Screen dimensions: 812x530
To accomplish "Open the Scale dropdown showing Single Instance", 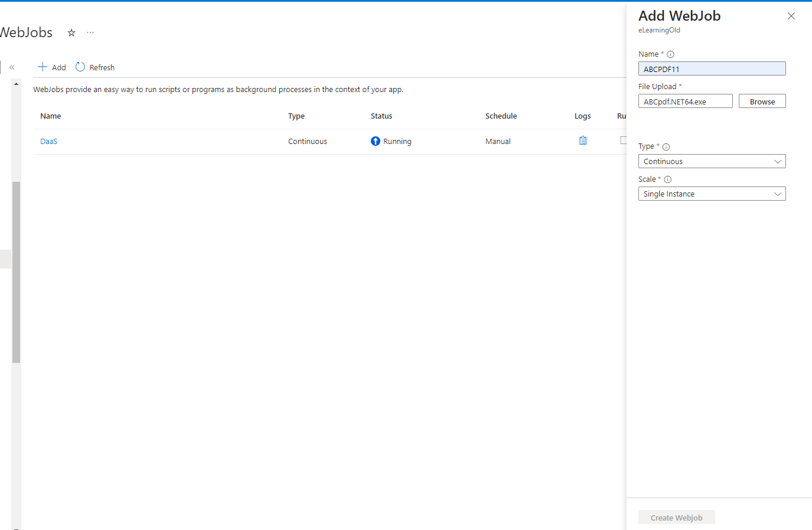I will coord(712,193).
